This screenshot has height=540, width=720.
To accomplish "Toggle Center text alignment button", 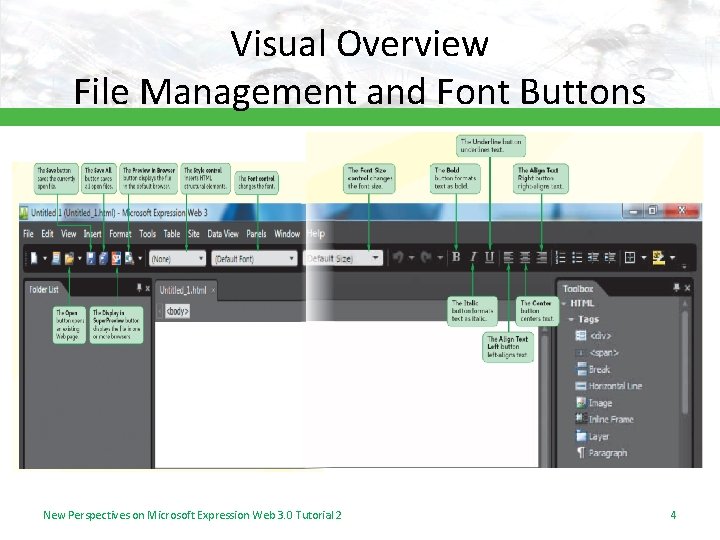I will [525, 258].
